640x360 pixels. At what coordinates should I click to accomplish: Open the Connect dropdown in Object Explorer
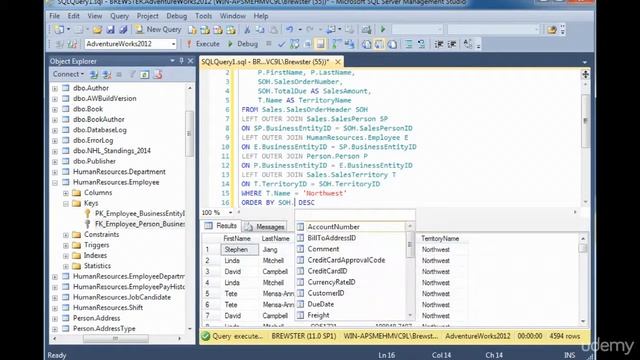68,74
